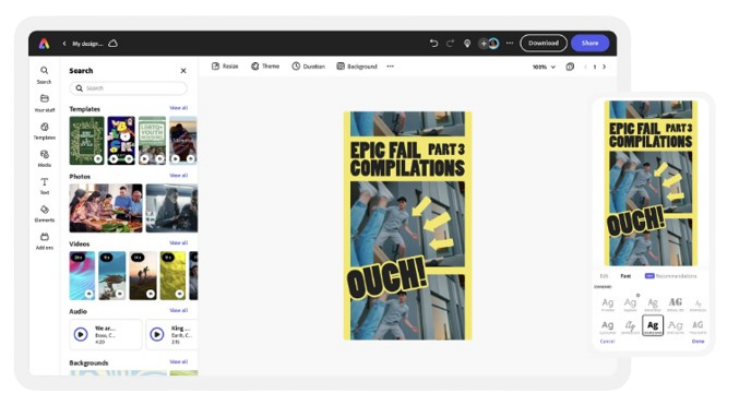Go to the next page
This screenshot has width=739, height=402.
click(604, 67)
